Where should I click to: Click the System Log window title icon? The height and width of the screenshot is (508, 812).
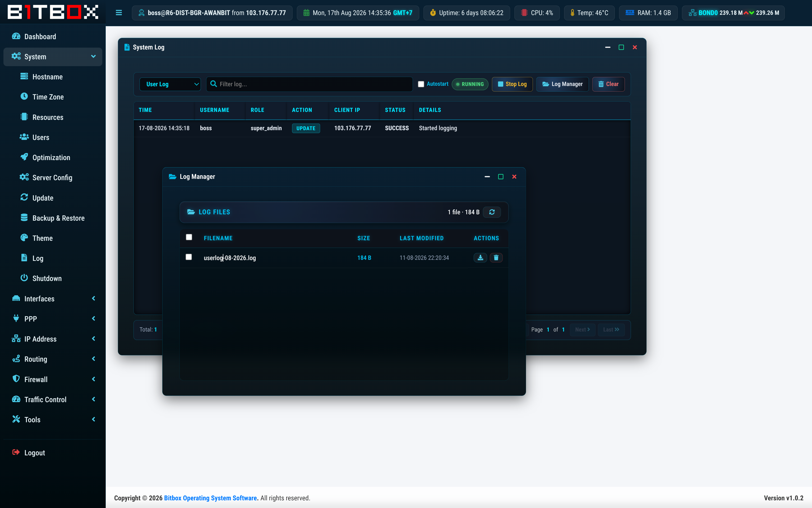[127, 47]
